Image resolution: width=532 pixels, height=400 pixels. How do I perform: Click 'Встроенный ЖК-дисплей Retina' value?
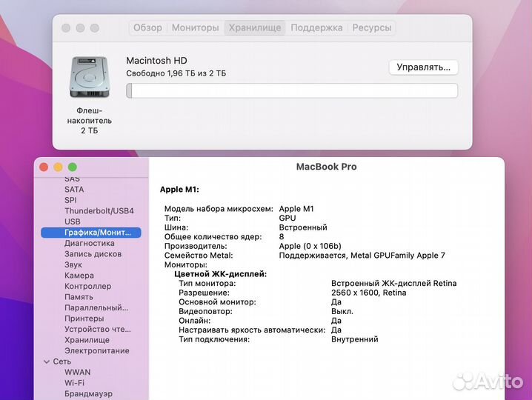(394, 283)
